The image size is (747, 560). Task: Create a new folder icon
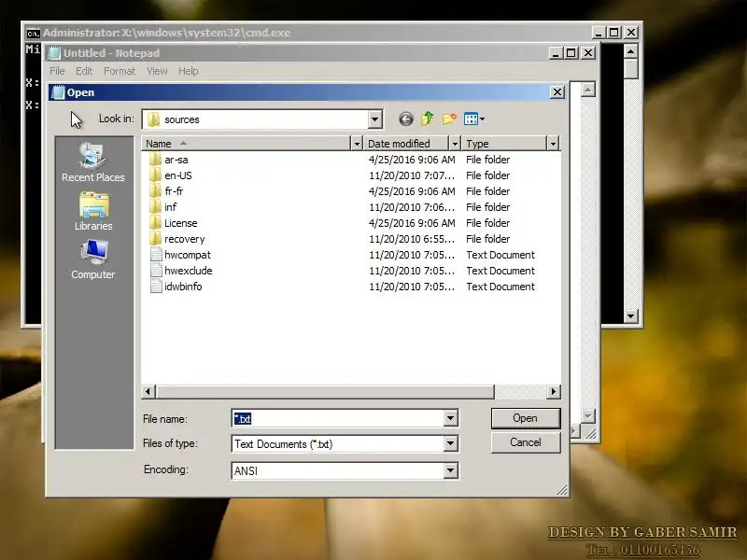[449, 119]
